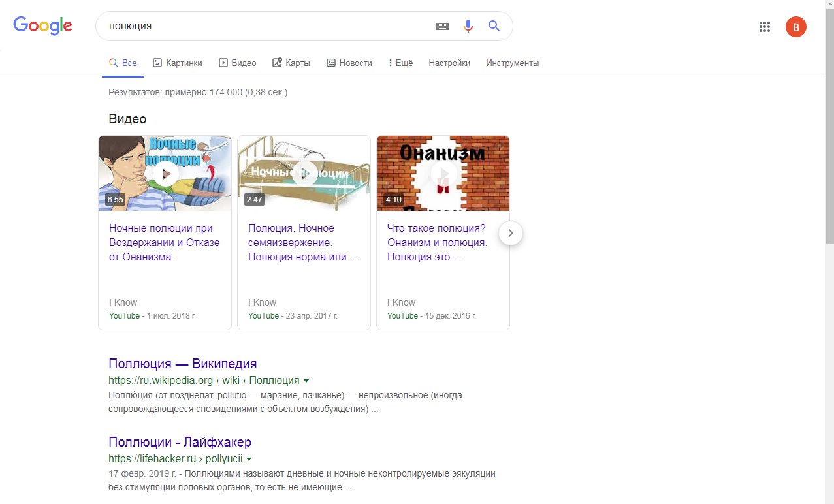Show next videos with carousel arrow
The height and width of the screenshot is (504, 834).
coord(511,232)
